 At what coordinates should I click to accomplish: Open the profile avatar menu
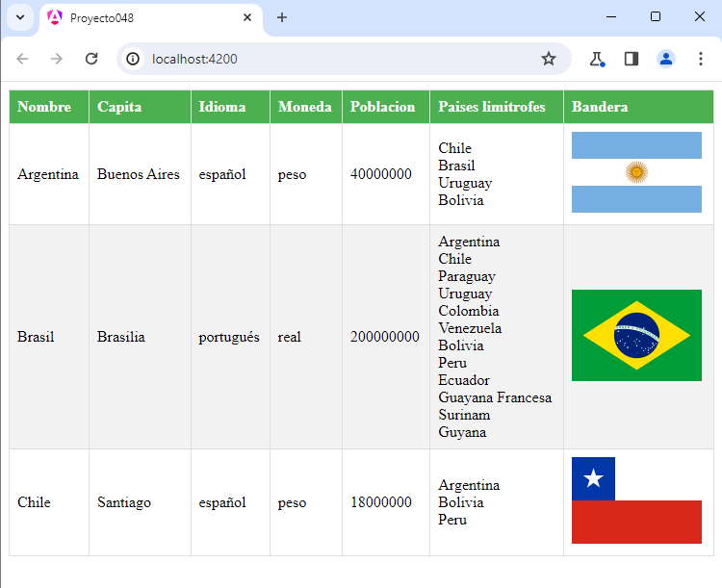[x=666, y=59]
